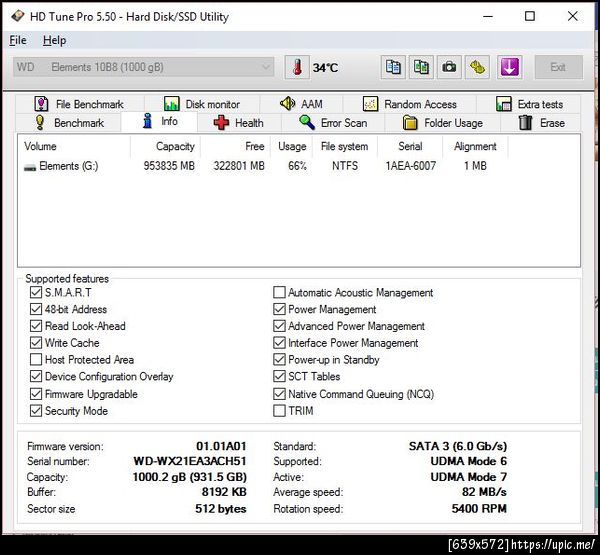Image resolution: width=600 pixels, height=555 pixels.
Task: Click the Alignment column header
Action: (475, 146)
